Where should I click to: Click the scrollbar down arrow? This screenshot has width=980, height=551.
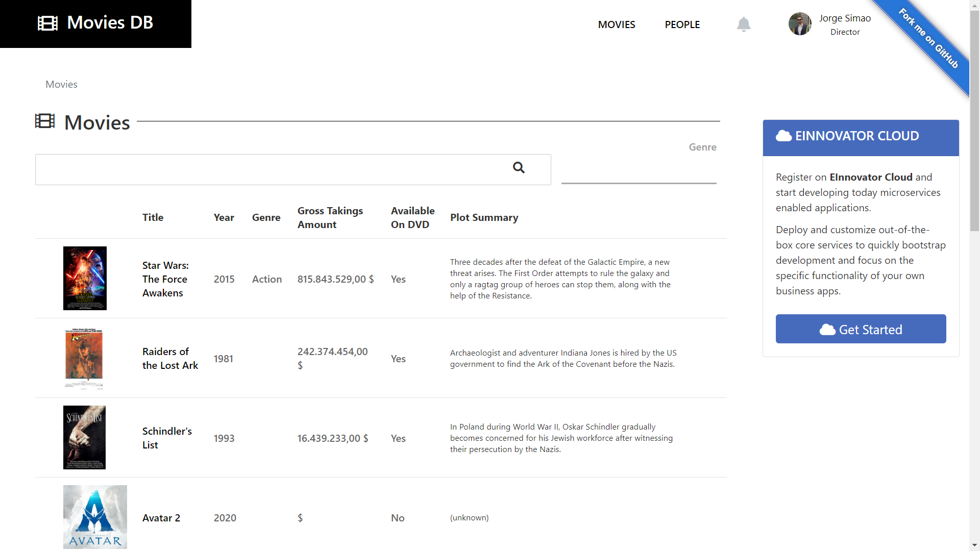point(974,546)
